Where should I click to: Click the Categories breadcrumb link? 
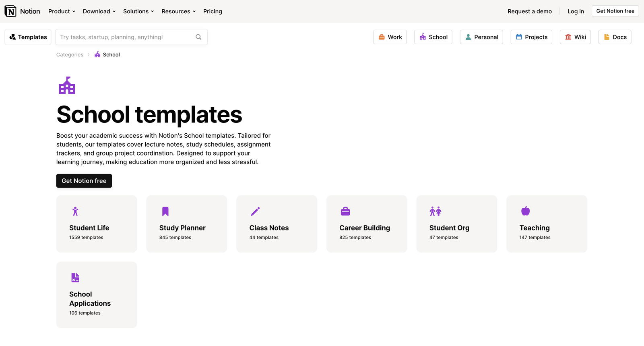pos(70,55)
